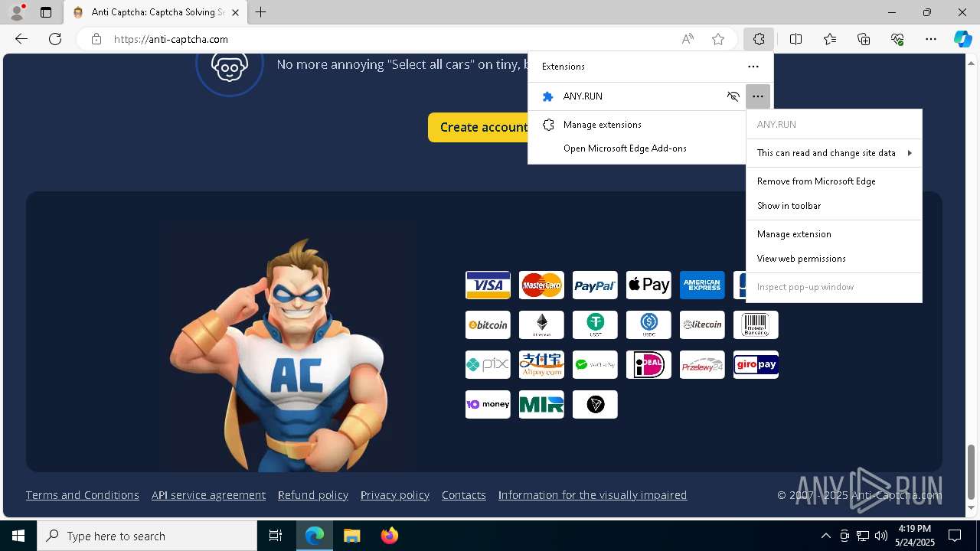Click the iDEAL payment logo
This screenshot has width=980, height=551.
pyautogui.click(x=648, y=364)
